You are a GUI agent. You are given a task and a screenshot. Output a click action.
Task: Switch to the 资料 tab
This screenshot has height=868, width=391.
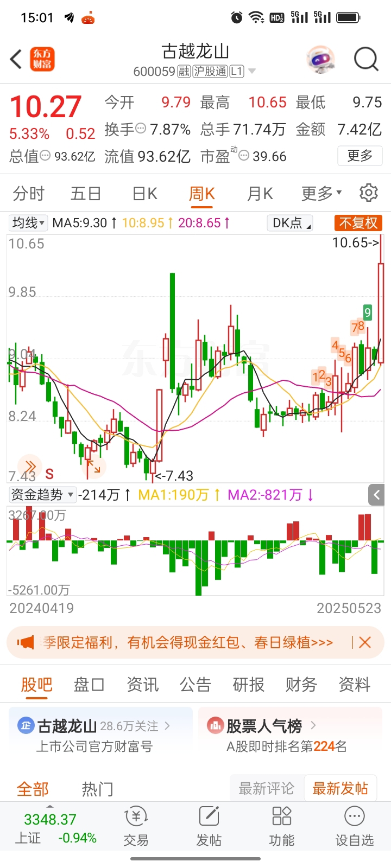click(354, 685)
